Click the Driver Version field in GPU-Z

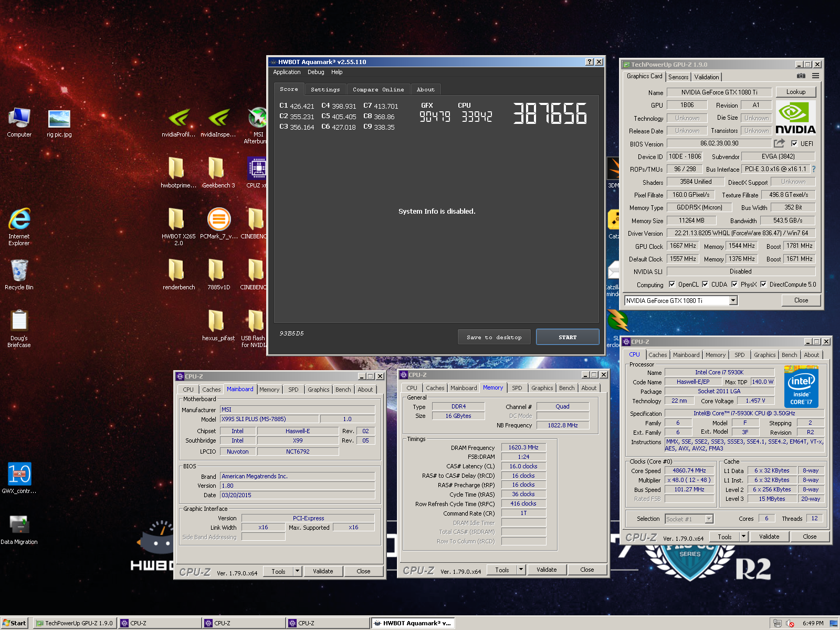pos(741,233)
